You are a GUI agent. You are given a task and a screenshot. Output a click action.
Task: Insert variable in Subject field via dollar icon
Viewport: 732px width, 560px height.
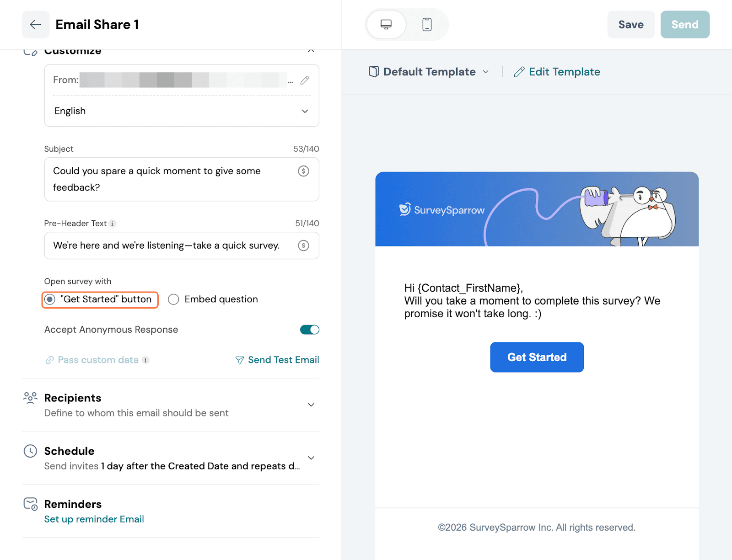point(303,171)
